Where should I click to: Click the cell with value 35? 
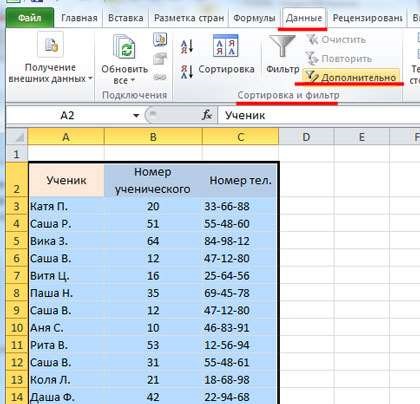coord(153,293)
